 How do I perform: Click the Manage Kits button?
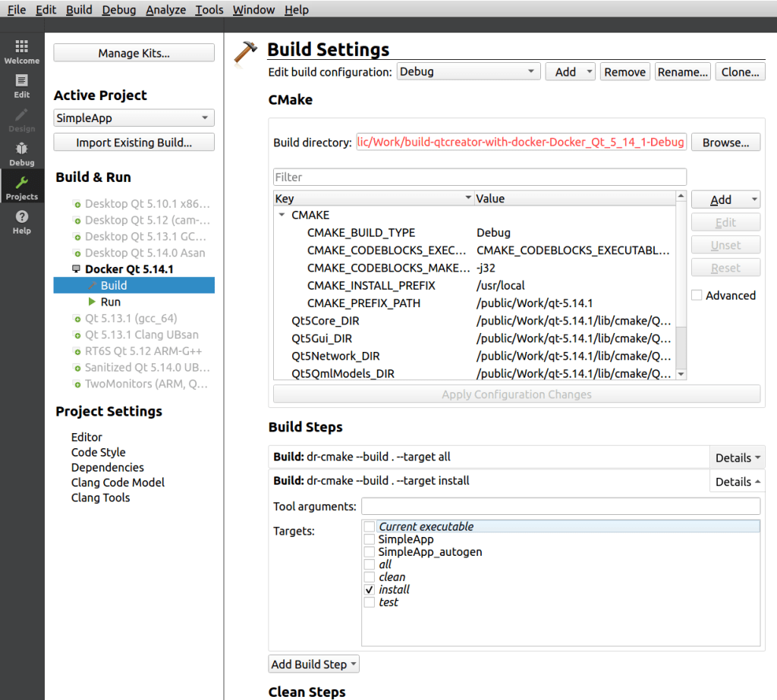pyautogui.click(x=134, y=52)
